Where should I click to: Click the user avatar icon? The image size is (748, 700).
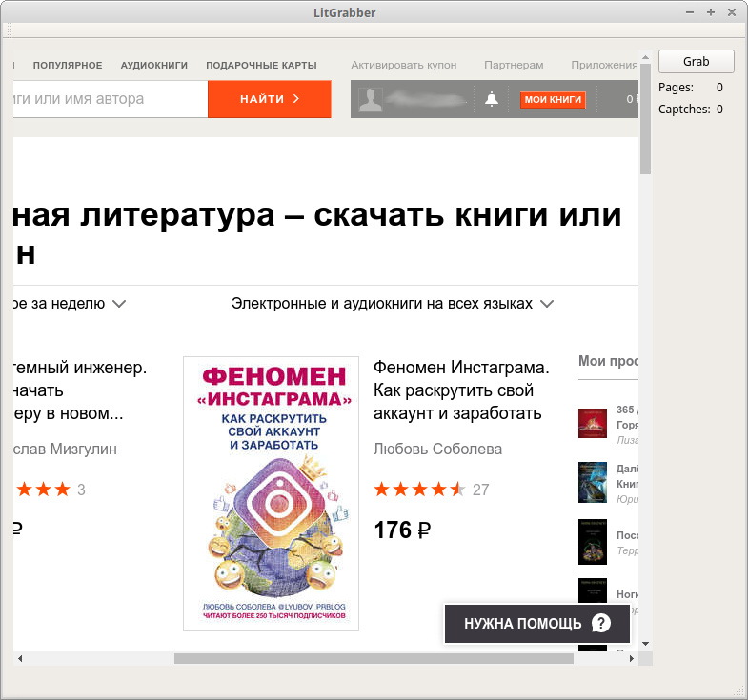(370, 100)
